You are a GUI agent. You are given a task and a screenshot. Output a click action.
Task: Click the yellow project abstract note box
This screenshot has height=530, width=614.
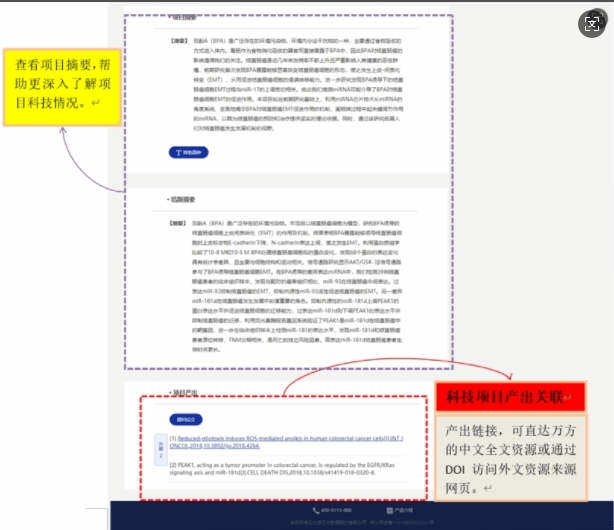pyautogui.click(x=56, y=82)
